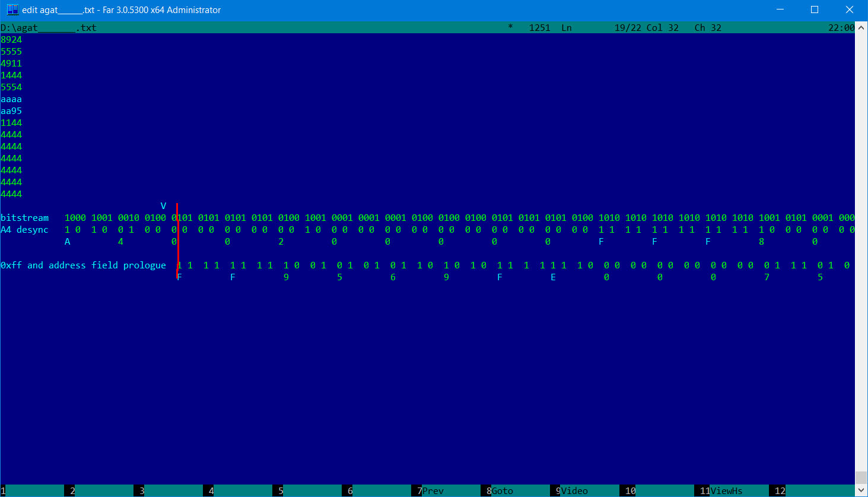868x497 pixels.
Task: Click the hex digit E in the prologue row
Action: 553,277
